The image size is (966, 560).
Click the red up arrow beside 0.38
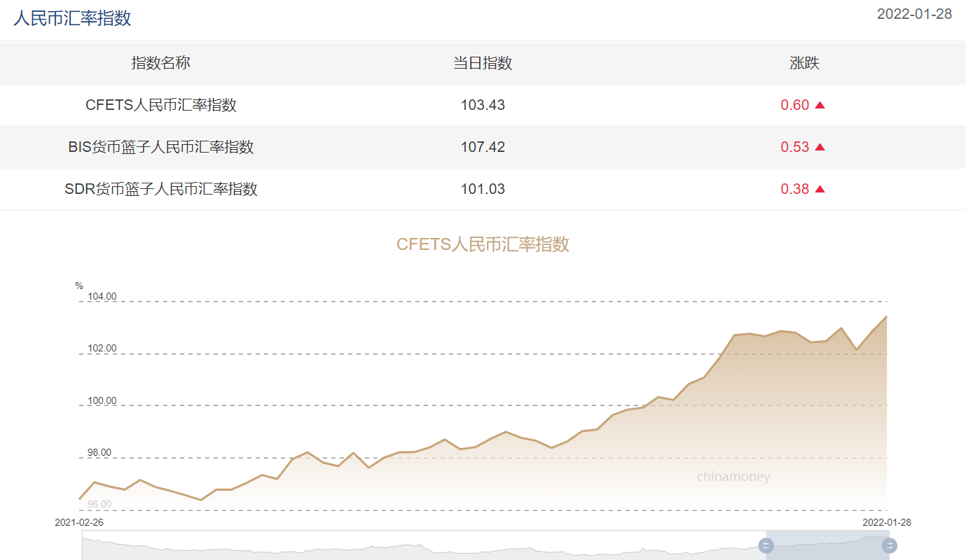coord(820,190)
